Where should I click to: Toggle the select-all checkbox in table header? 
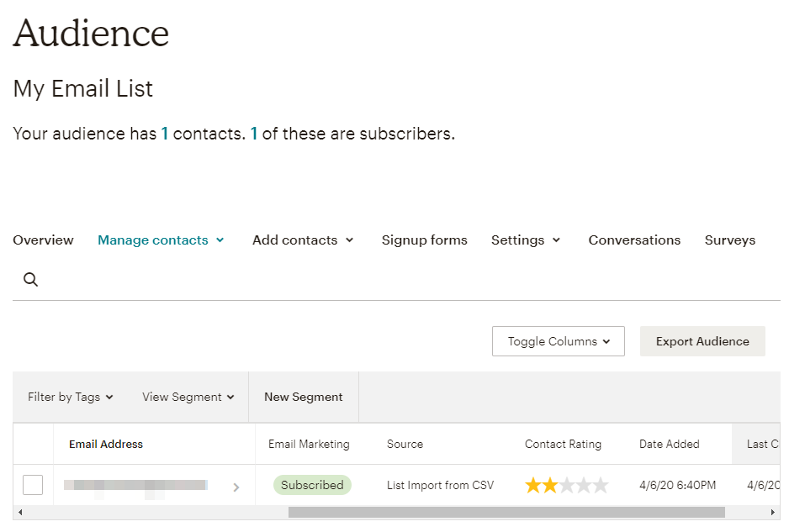click(x=32, y=444)
